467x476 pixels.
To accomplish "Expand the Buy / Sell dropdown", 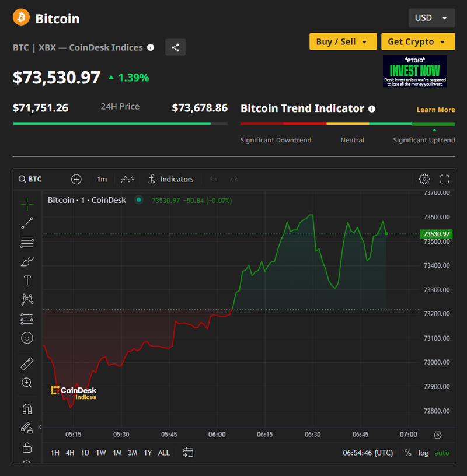I will pyautogui.click(x=342, y=41).
